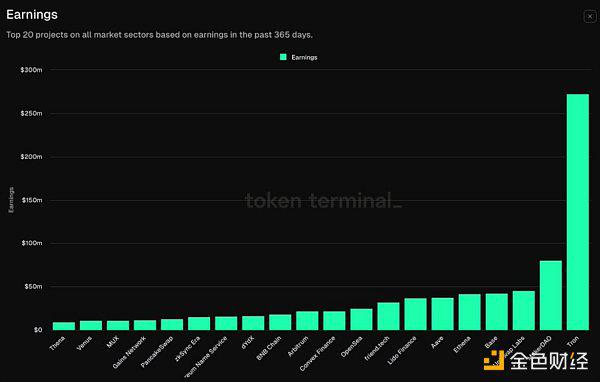Click the Gains Network bar
This screenshot has width=600, height=382.
pos(145,325)
